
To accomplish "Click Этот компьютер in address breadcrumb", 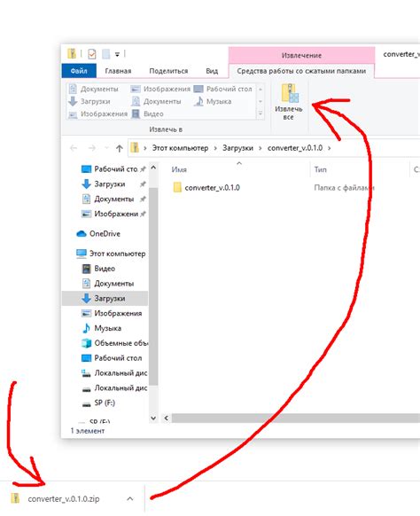I will pos(180,148).
